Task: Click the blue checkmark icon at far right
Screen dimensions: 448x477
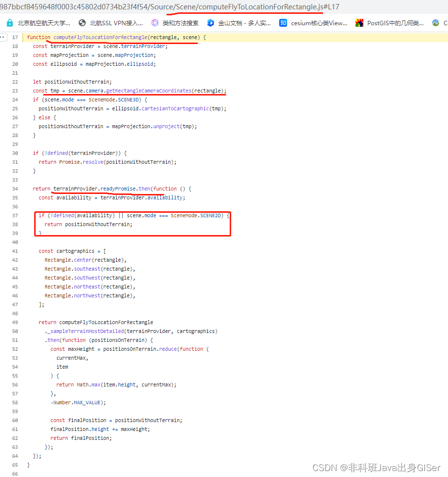Action: pos(436,22)
